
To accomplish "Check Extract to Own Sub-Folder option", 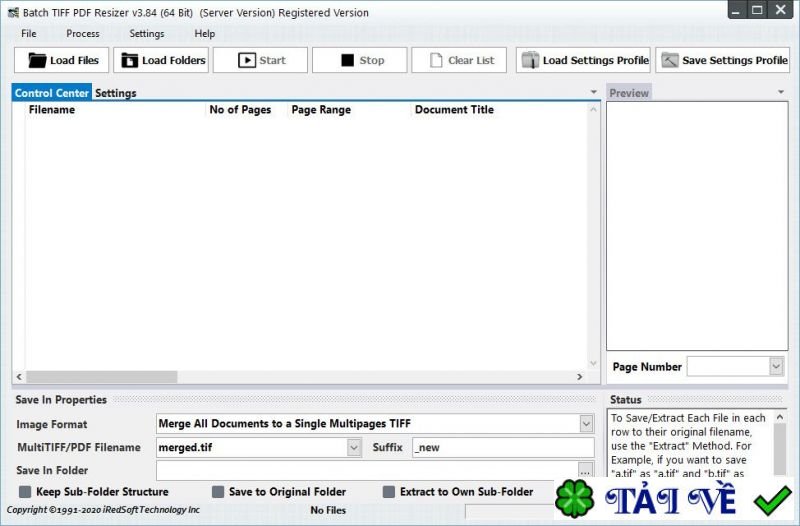I will click(389, 492).
